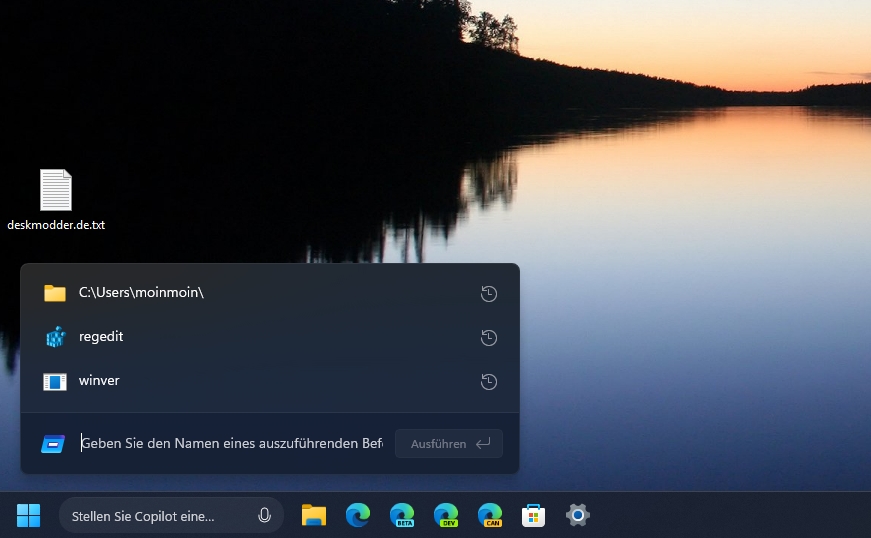Click history clock icon beside regedit
The image size is (871, 538).
click(489, 337)
